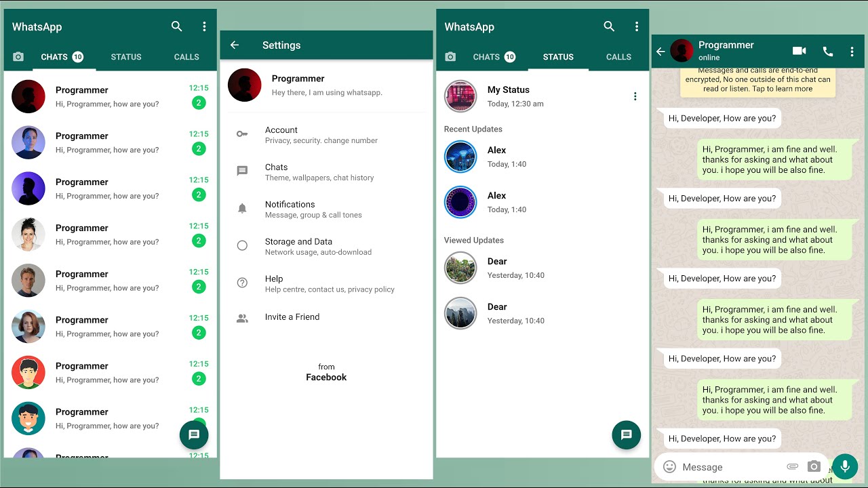View first Alex status with blue city picture
Image resolution: width=868 pixels, height=488 pixels.
tap(460, 157)
